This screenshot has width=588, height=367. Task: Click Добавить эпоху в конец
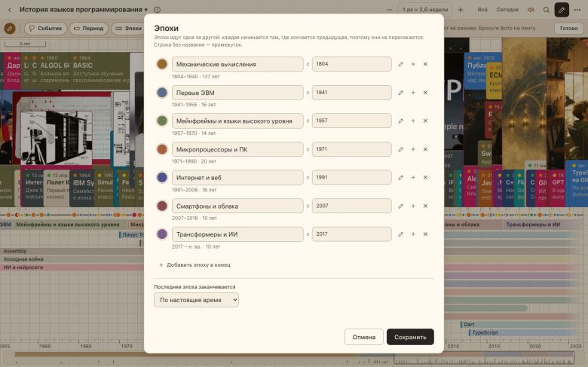click(x=194, y=265)
